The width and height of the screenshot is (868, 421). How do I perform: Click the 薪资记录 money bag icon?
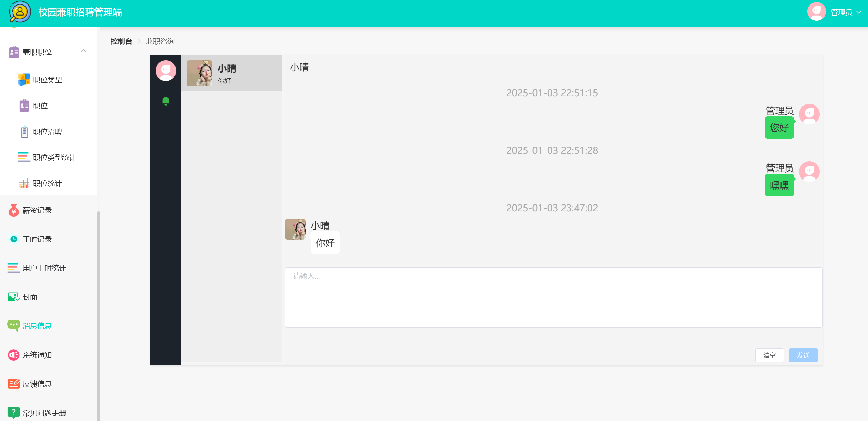(13, 210)
